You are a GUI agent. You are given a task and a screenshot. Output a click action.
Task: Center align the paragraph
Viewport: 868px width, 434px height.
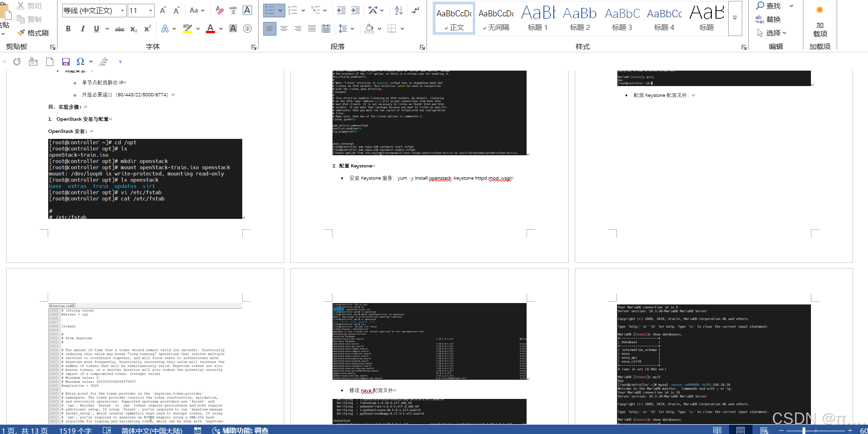coord(284,29)
